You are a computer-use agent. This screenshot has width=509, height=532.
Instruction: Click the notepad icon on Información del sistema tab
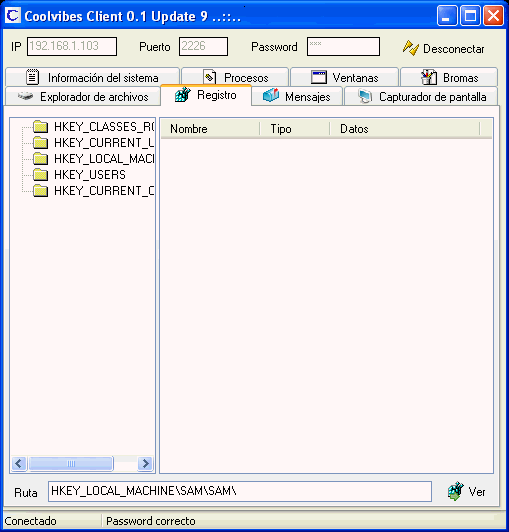coord(33,77)
